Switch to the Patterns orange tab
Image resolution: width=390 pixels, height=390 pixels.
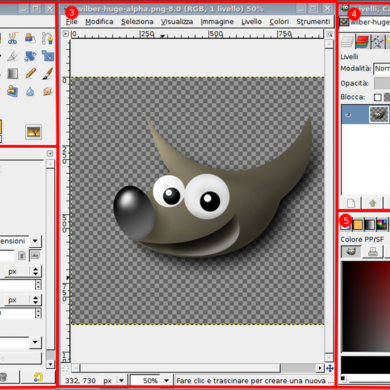[x=358, y=225]
